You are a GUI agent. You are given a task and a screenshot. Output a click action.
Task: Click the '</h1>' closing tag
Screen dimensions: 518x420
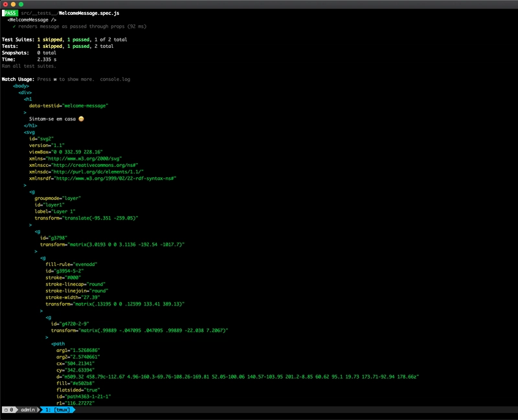pyautogui.click(x=30, y=126)
